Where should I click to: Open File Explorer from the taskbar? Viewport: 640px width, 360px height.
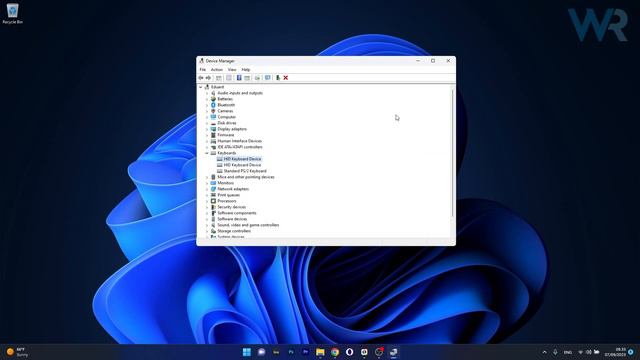(x=320, y=352)
